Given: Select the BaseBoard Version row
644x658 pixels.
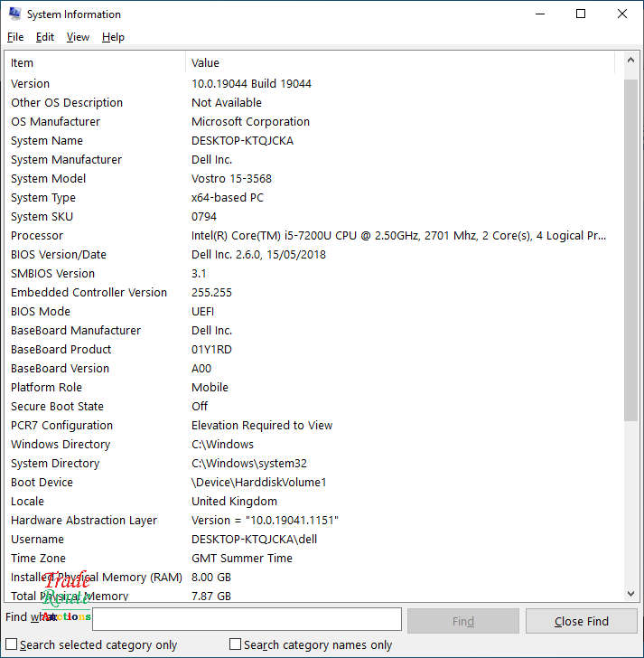Looking at the screenshot, I should [x=311, y=369].
